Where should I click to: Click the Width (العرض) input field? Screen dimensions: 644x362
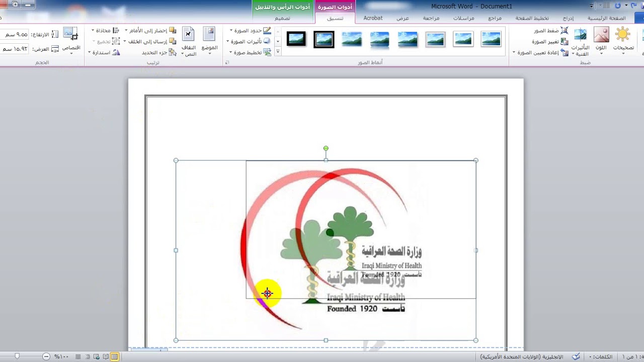click(x=14, y=49)
